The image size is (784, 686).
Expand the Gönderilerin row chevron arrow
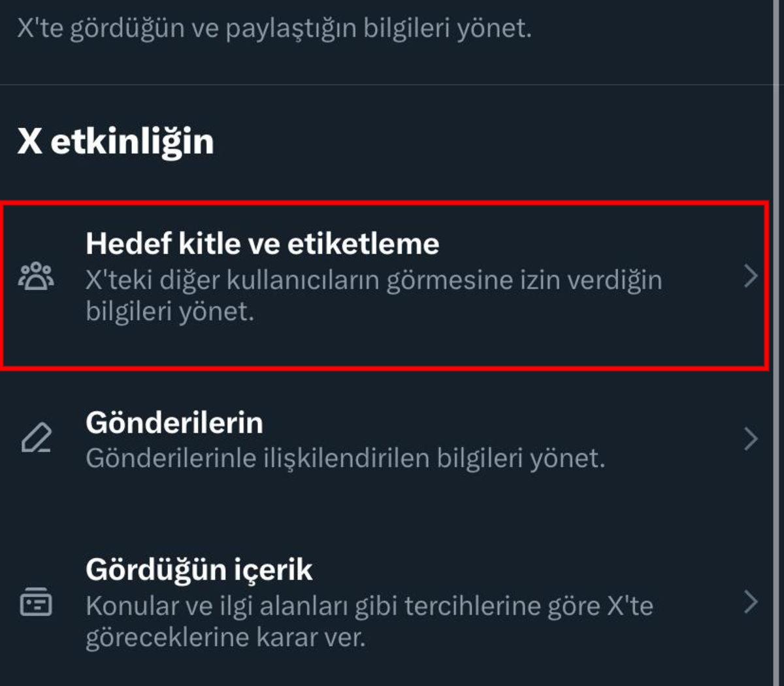(751, 439)
